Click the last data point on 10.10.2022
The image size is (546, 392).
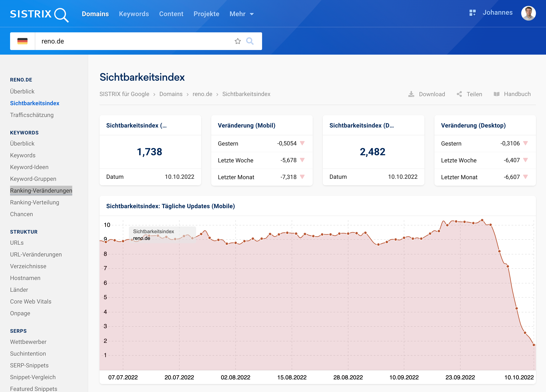tap(534, 345)
